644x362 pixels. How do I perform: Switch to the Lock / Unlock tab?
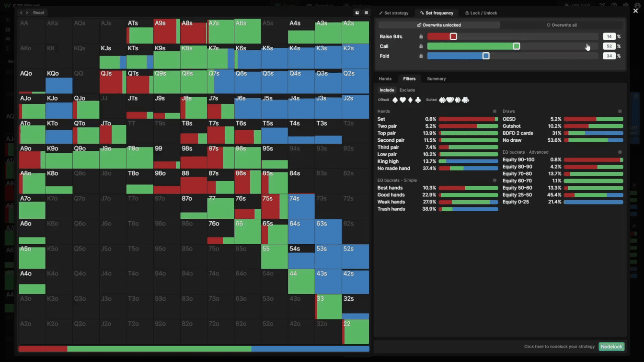(x=480, y=13)
